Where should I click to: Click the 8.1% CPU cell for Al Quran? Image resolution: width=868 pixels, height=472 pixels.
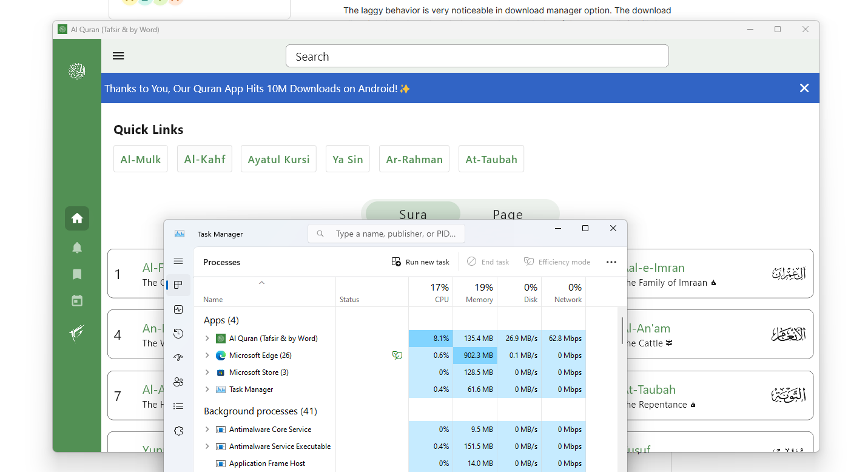tap(431, 339)
